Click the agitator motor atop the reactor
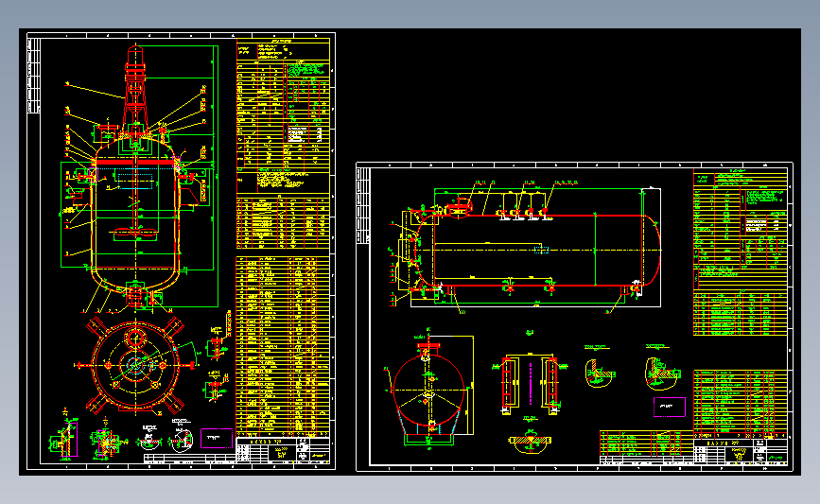The height and width of the screenshot is (504, 820). pyautogui.click(x=135, y=56)
